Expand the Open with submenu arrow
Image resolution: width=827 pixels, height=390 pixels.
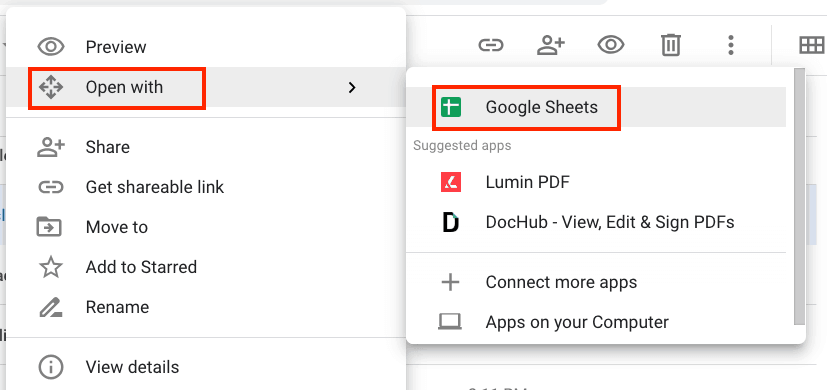point(352,88)
